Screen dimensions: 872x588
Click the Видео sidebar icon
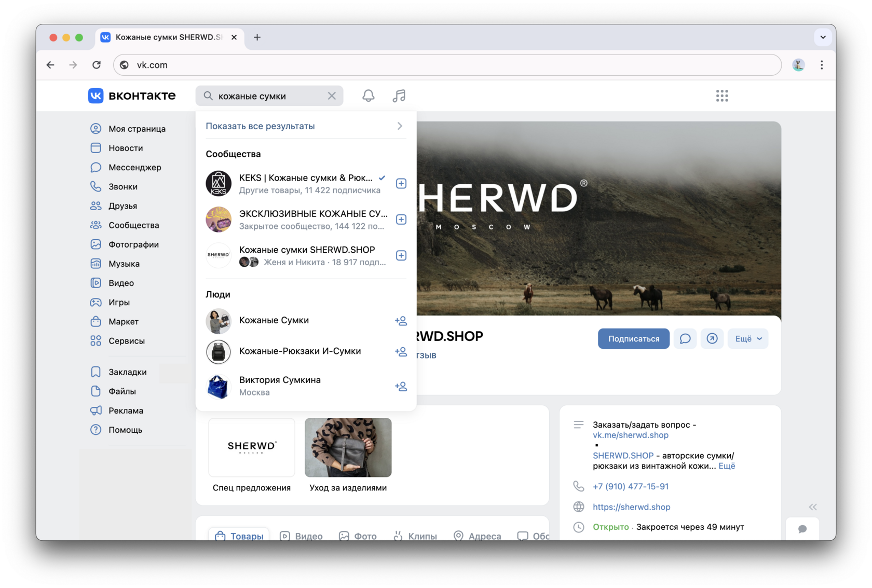(96, 283)
